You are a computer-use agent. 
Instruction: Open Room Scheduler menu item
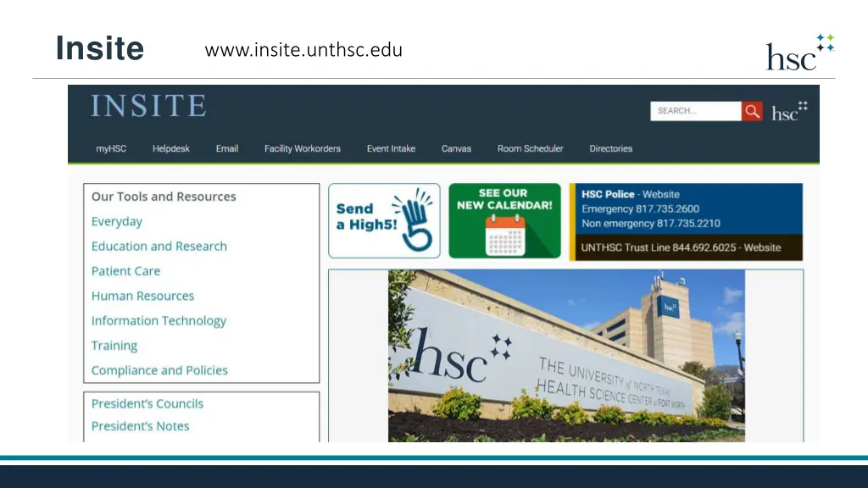coord(531,149)
